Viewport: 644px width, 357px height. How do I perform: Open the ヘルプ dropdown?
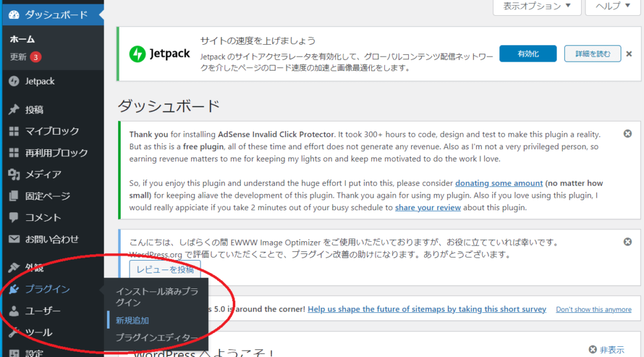point(613,6)
